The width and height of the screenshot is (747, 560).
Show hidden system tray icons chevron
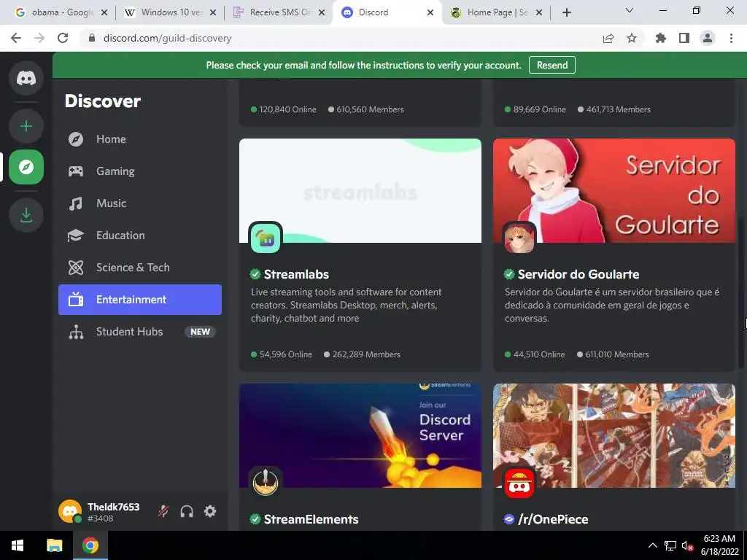coord(653,545)
